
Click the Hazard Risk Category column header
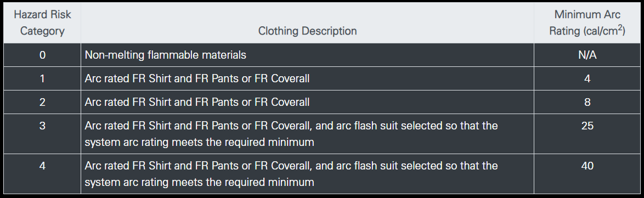pyautogui.click(x=42, y=23)
